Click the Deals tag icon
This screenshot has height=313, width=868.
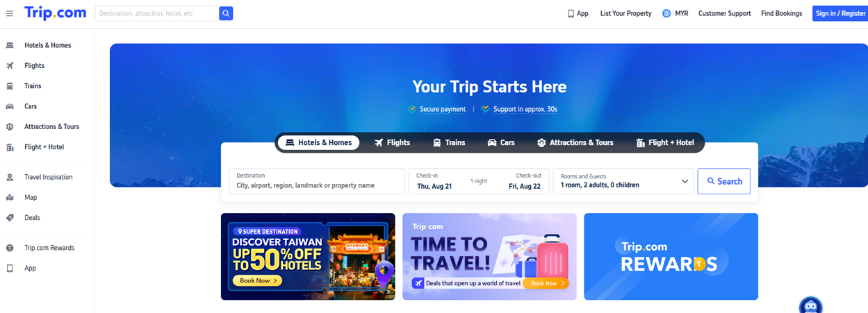pyautogui.click(x=10, y=217)
